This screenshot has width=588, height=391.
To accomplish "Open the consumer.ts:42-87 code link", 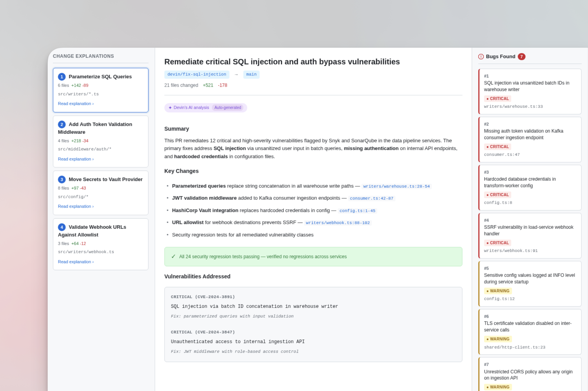I will pos(371,198).
